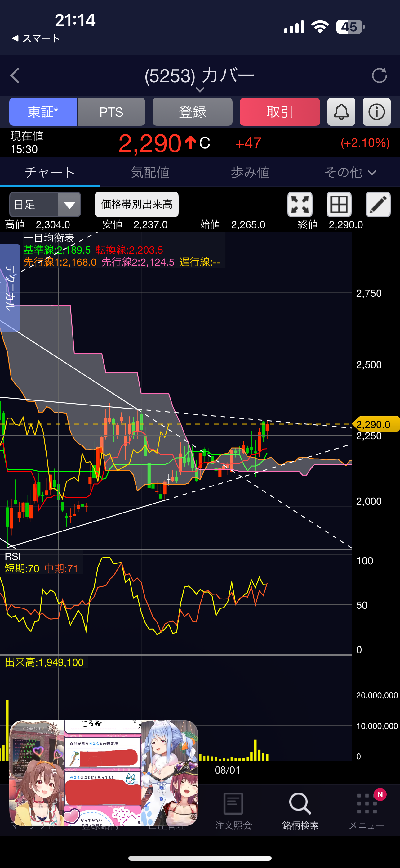Image resolution: width=400 pixels, height=868 pixels.
Task: Tap the 先行線2:2,124.5 legend text
Action: tap(138, 262)
